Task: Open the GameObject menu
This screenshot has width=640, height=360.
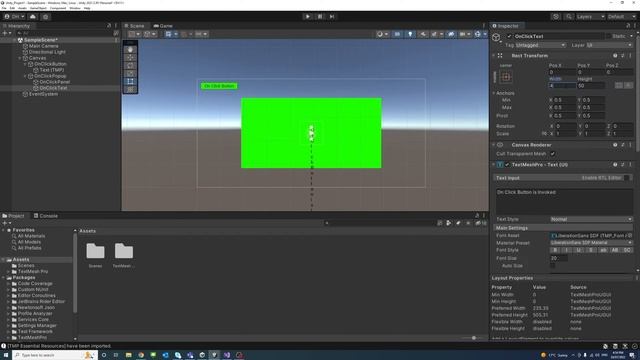Action: pyautogui.click(x=38, y=8)
